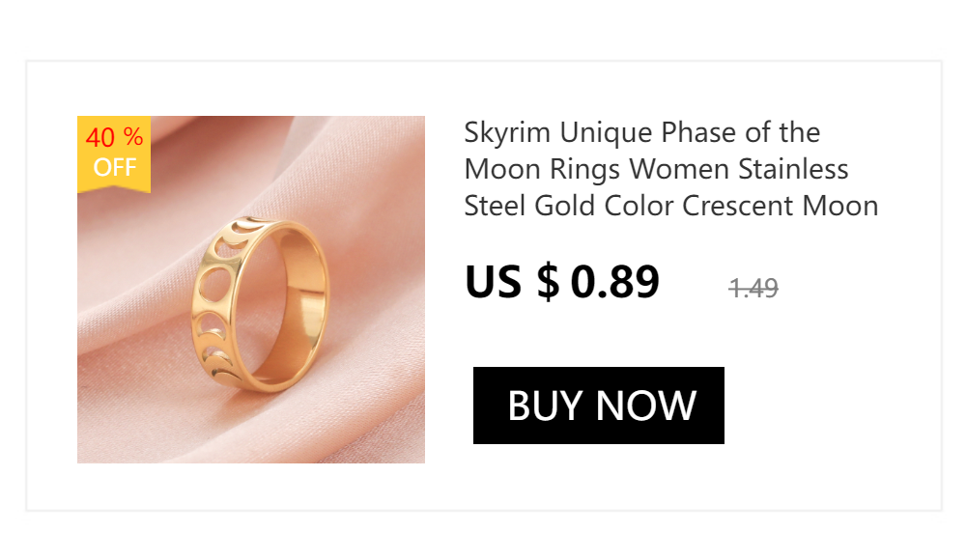Select the line Moon Rings Women Stainless
The width and height of the screenshot is (966, 560).
click(x=656, y=169)
